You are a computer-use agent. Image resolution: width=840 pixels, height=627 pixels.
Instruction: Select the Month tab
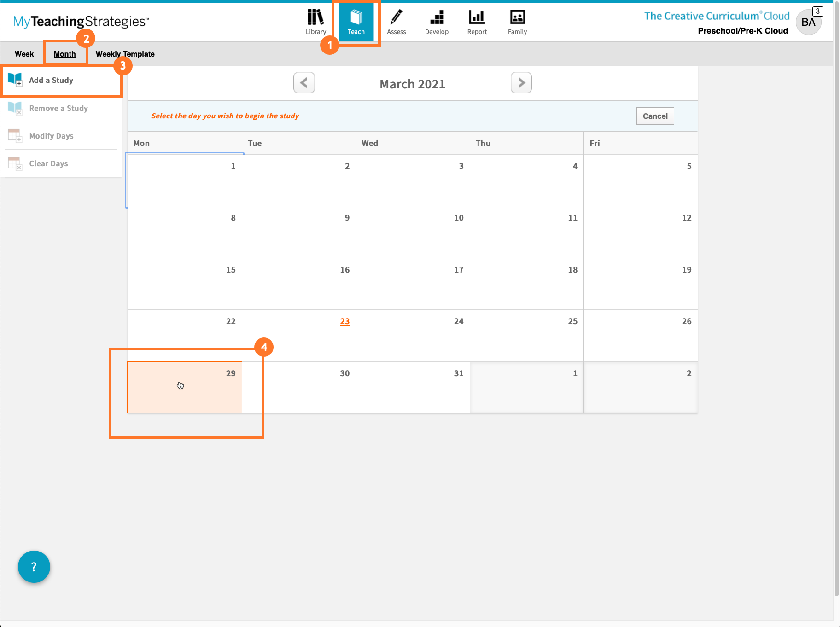[x=64, y=54]
